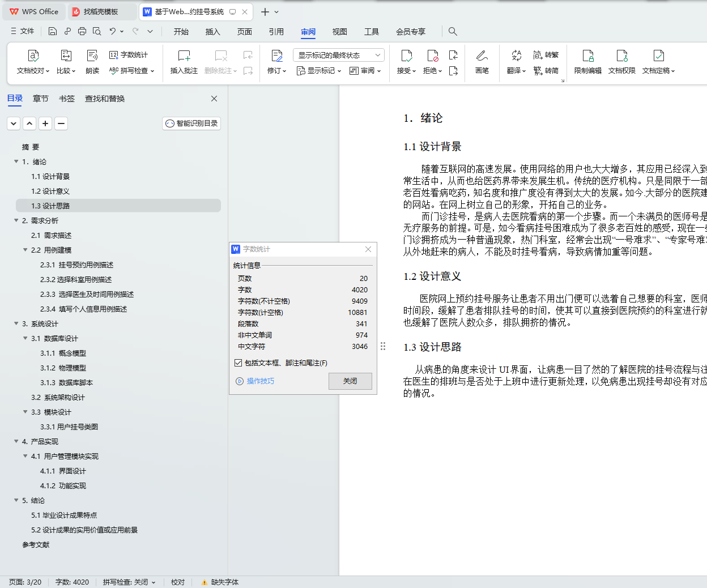Collapse the 2.2 用例建模 tree node
707x588 pixels.
pos(25,250)
